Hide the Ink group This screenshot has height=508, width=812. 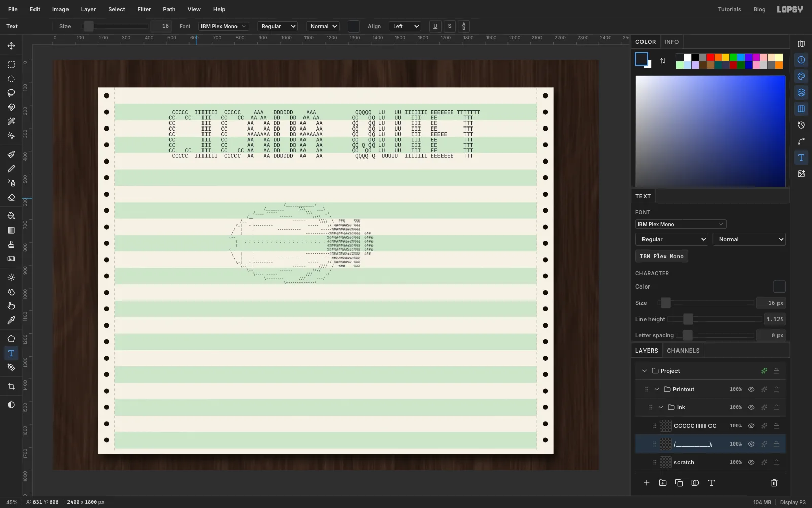coord(751,407)
